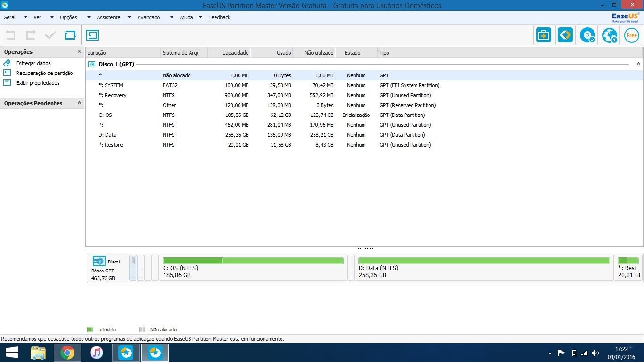Select the C: OS partition row

(364, 115)
